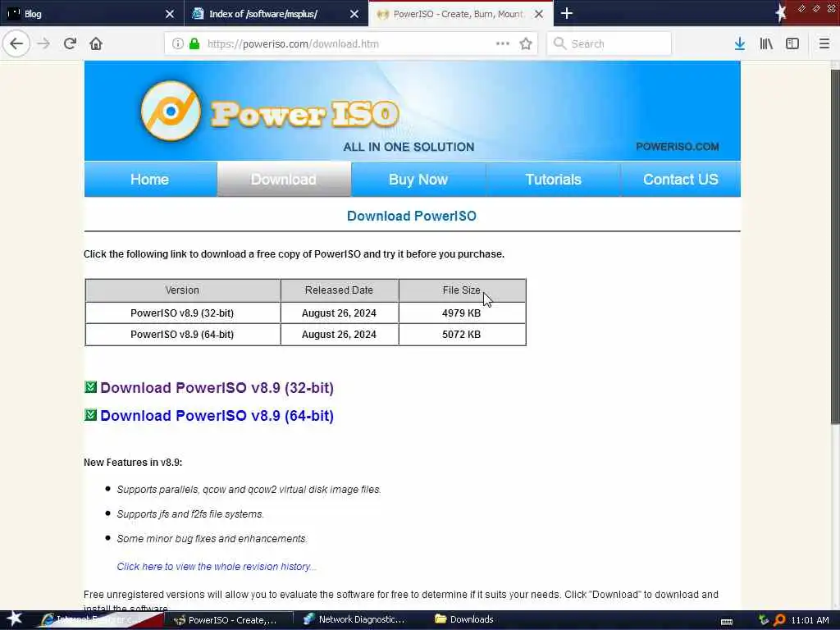Click the Released Date column header
Image resolution: width=840 pixels, height=630 pixels.
(x=339, y=290)
